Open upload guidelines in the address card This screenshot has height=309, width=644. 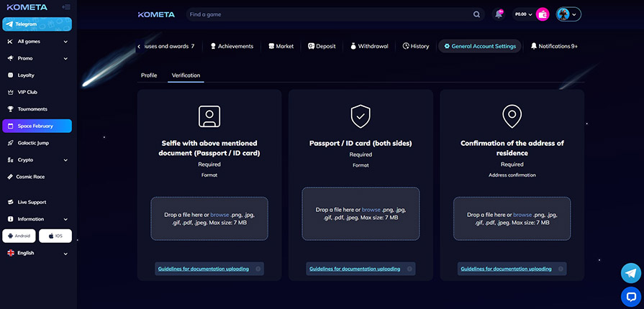point(506,269)
